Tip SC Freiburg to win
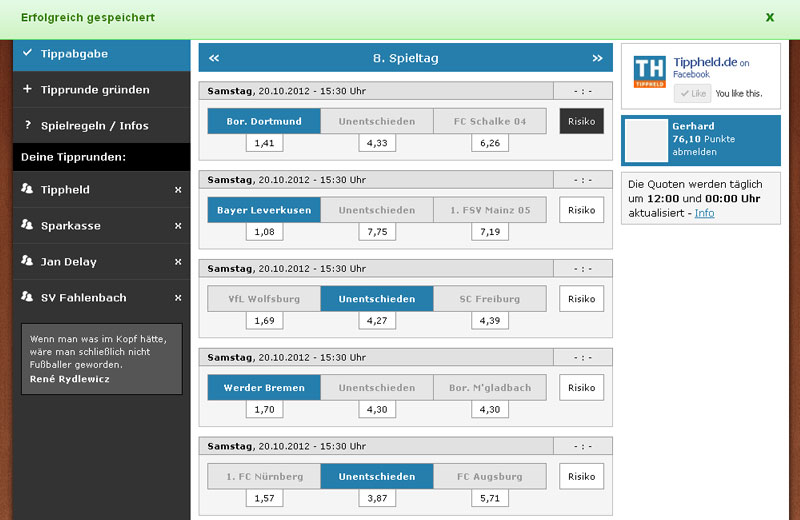 click(490, 299)
